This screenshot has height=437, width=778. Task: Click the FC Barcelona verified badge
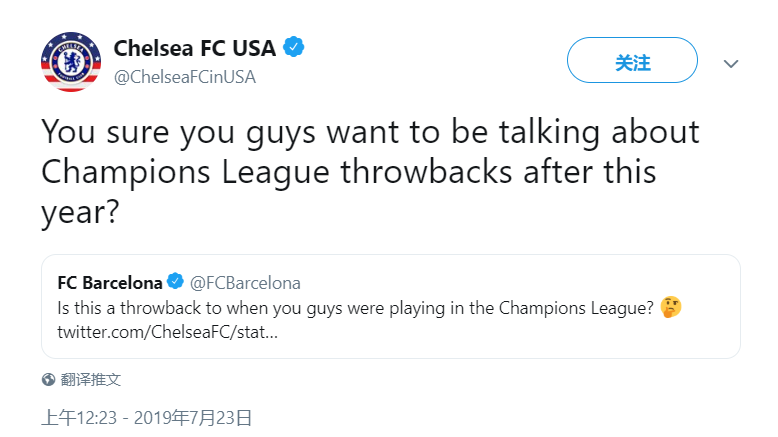(175, 281)
